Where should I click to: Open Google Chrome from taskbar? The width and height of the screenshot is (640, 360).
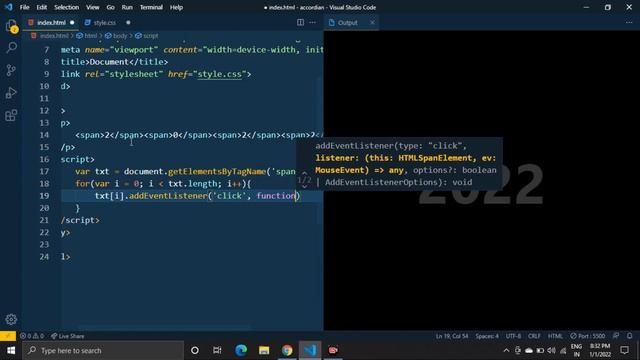[x=287, y=351]
